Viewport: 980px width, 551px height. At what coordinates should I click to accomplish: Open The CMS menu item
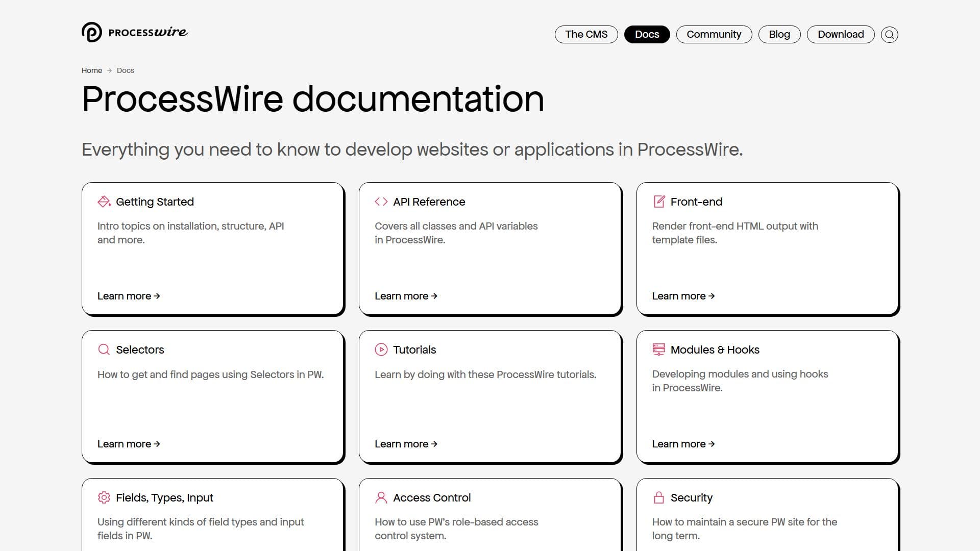586,34
